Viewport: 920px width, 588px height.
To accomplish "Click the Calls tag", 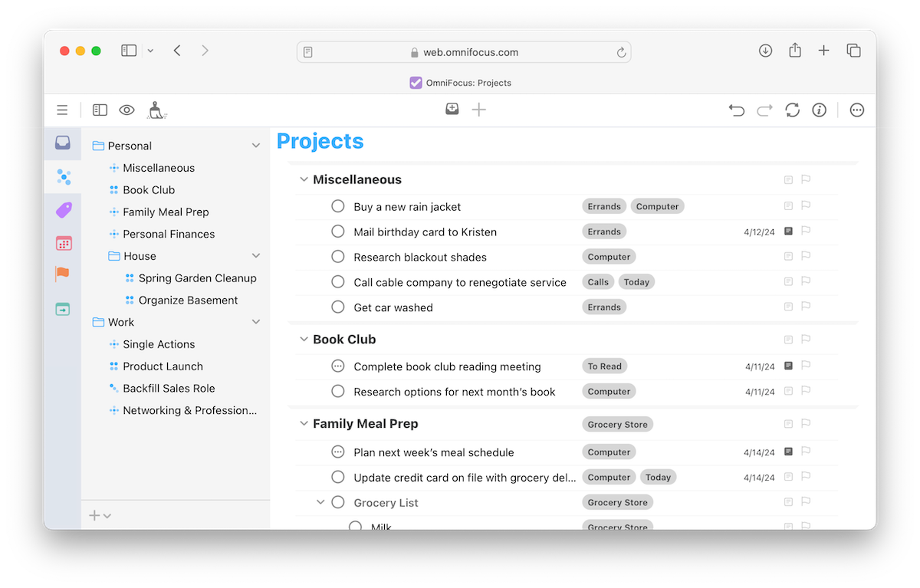I will (x=598, y=282).
